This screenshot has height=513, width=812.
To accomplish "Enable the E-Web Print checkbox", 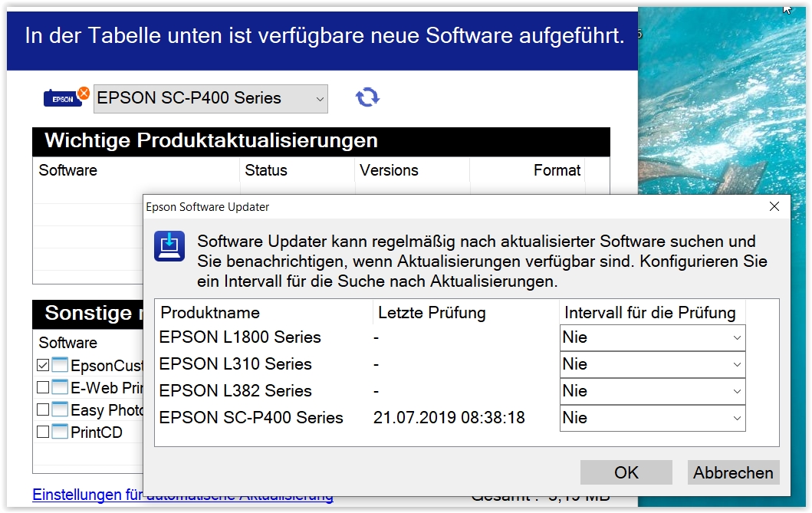I will 43,388.
